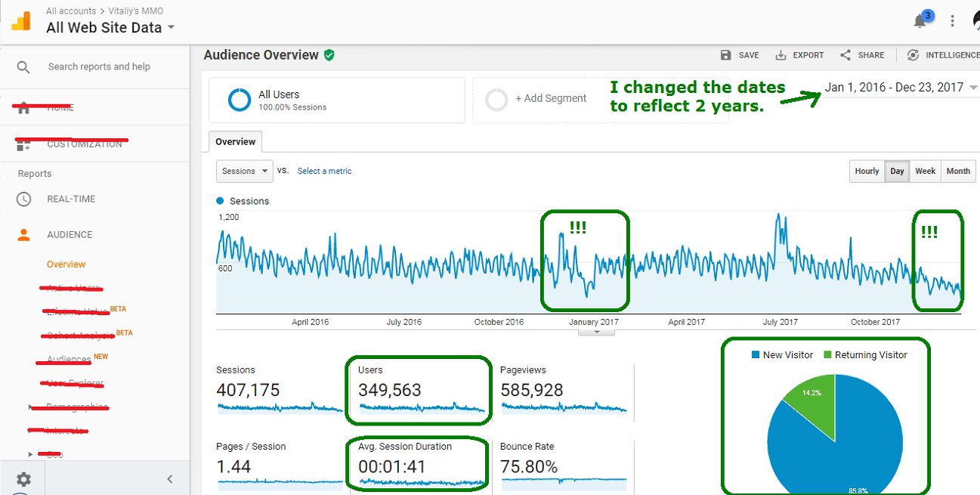Image resolution: width=980 pixels, height=495 pixels.
Task: Click the + Add Segment button
Action: (x=551, y=98)
